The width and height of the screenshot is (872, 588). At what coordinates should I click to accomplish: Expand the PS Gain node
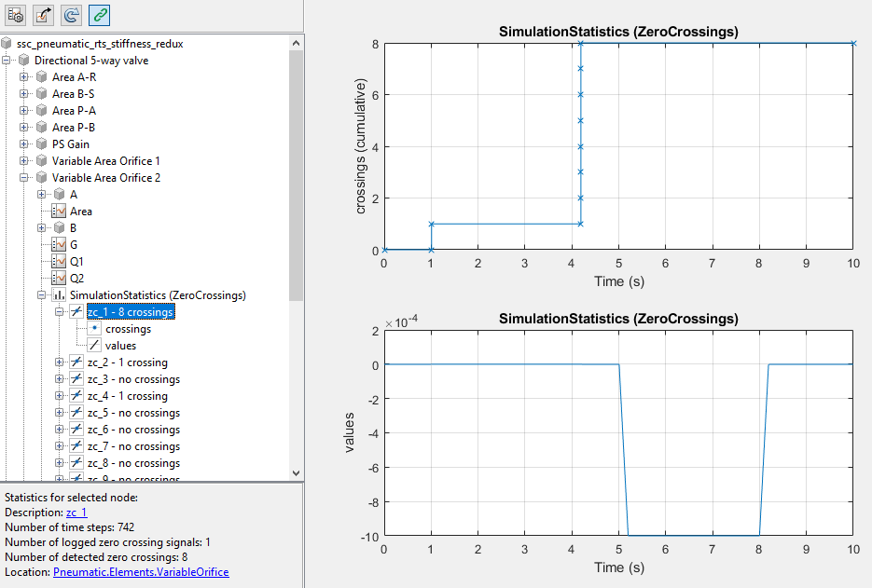pos(24,144)
